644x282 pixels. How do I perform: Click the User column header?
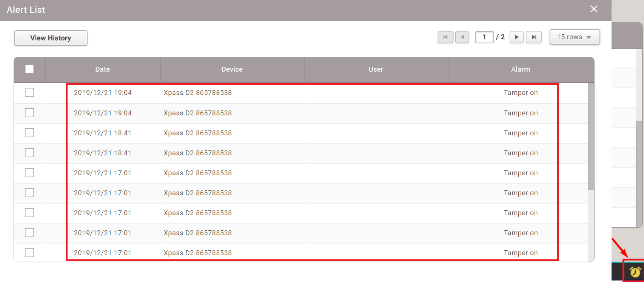(x=376, y=69)
